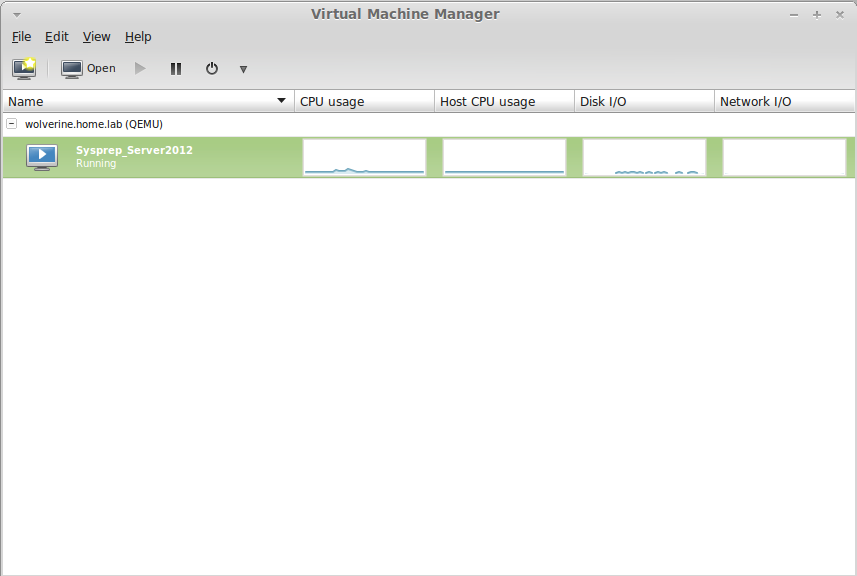This screenshot has width=857, height=576.
Task: Open the Edit menu
Action: click(57, 37)
